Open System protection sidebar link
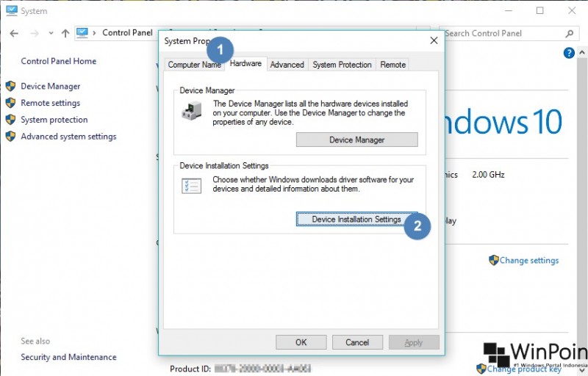588x376 pixels. click(x=54, y=120)
